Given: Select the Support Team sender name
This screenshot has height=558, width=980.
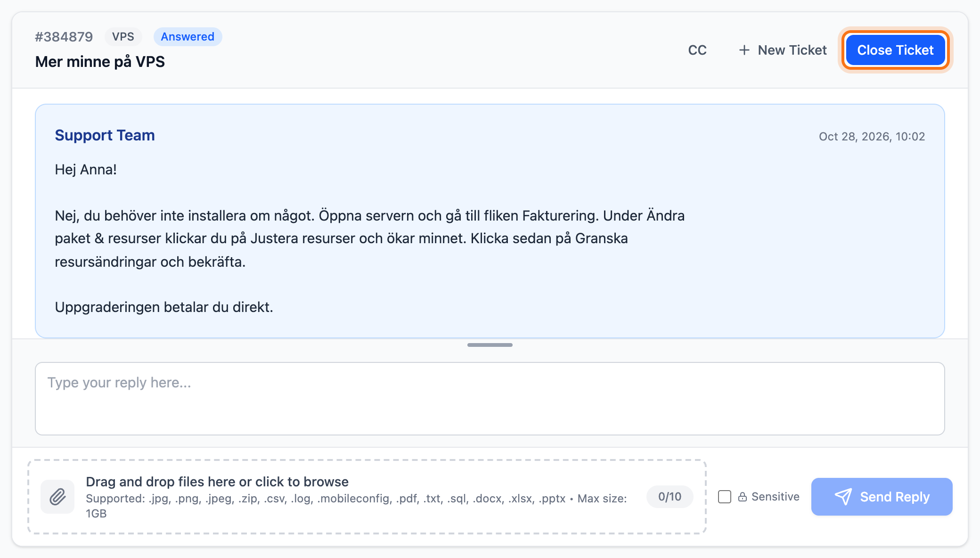Looking at the screenshot, I should (105, 135).
